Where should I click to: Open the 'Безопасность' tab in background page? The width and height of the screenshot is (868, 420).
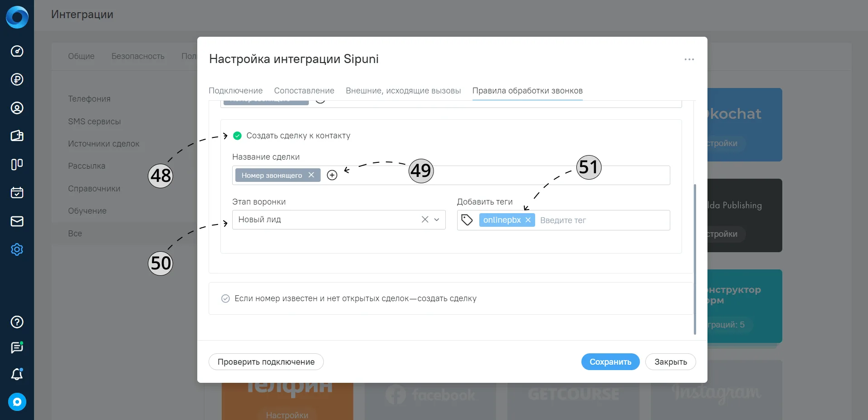point(138,56)
